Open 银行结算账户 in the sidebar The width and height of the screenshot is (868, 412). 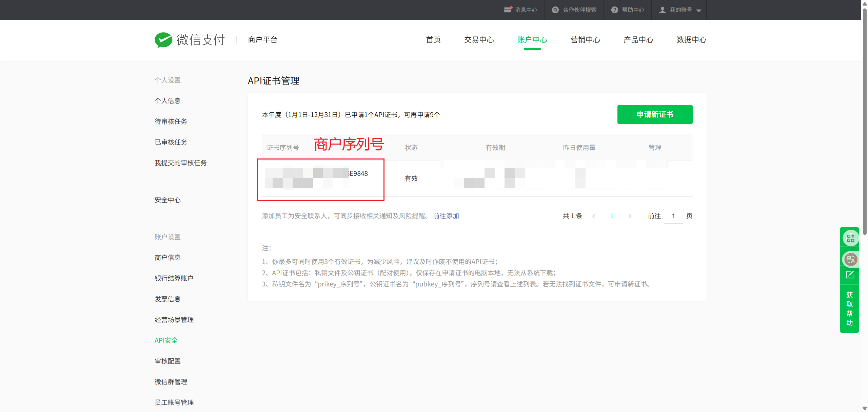pos(174,278)
